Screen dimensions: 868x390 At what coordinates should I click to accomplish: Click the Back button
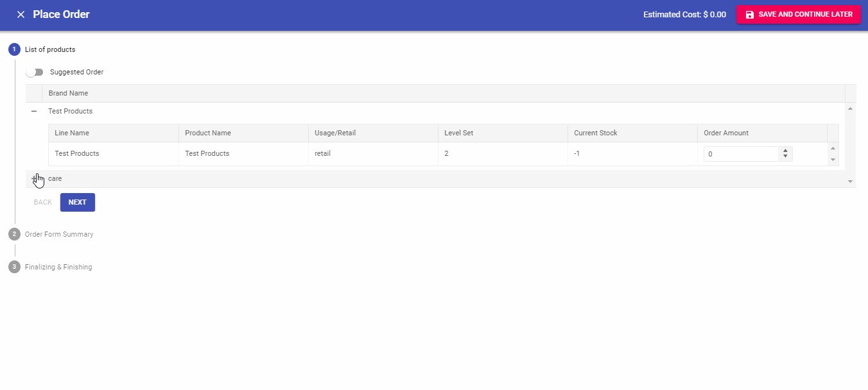click(42, 202)
